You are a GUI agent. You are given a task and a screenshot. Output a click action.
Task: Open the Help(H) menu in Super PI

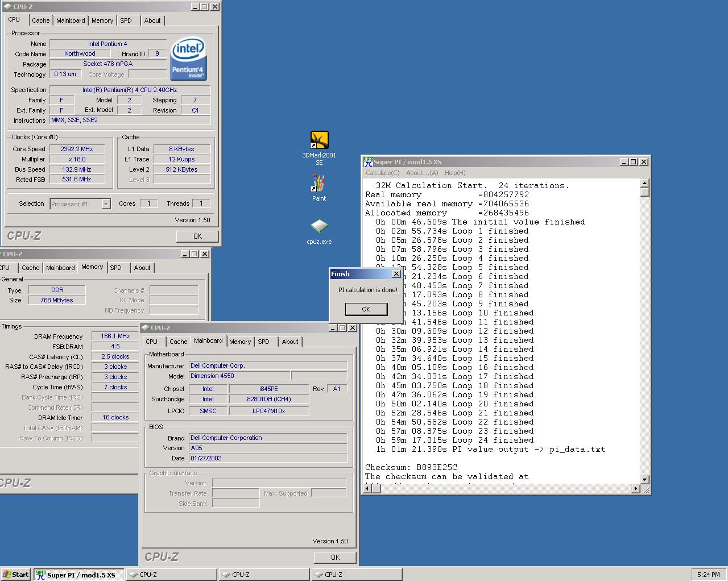(x=455, y=173)
